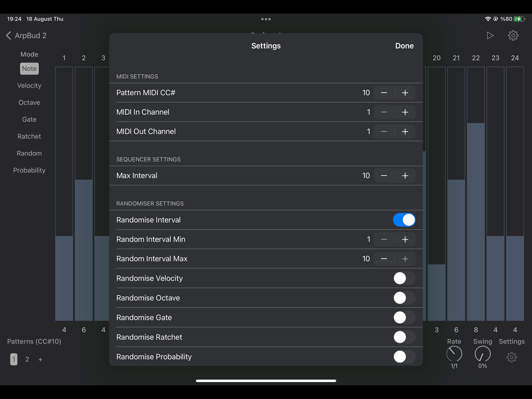Image resolution: width=532 pixels, height=399 pixels.
Task: Select Note mode
Action: (29, 69)
